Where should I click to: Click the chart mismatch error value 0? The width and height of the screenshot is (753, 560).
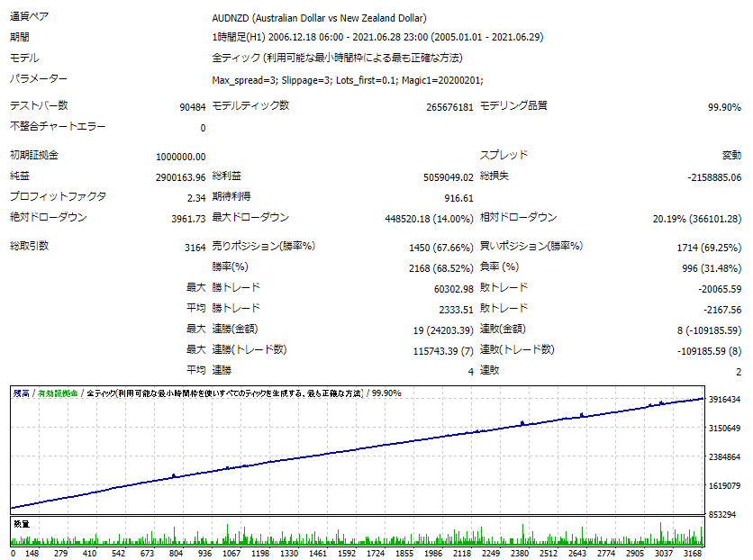pyautogui.click(x=203, y=128)
